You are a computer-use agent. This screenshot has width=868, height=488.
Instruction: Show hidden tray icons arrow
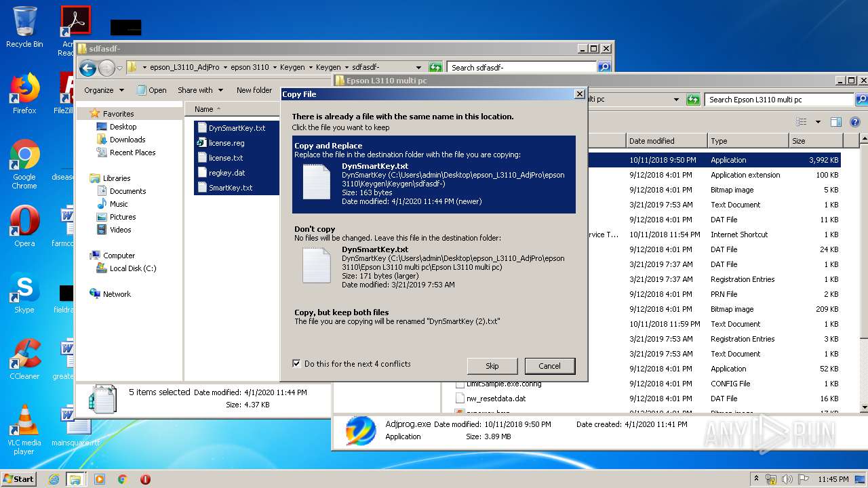(757, 479)
